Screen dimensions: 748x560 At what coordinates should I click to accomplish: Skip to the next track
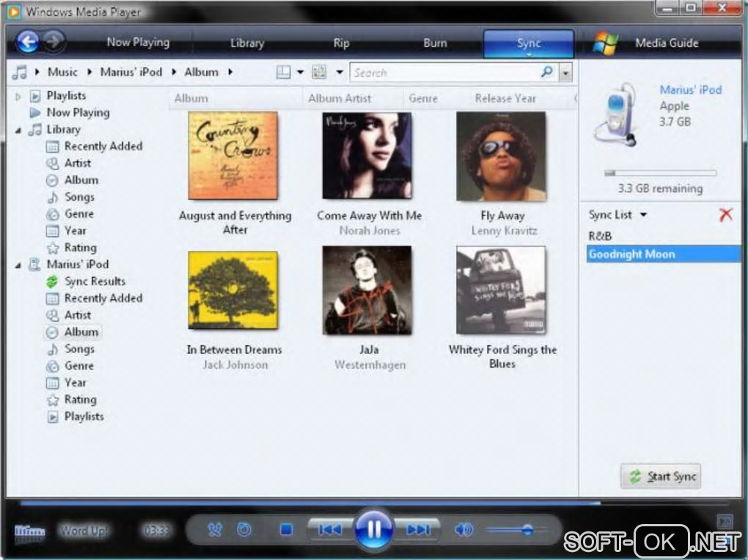click(418, 529)
